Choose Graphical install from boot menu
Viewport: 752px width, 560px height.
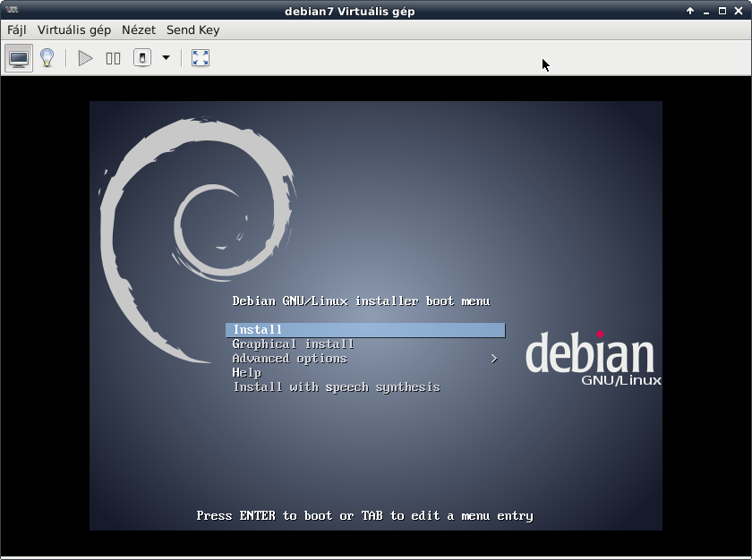point(293,344)
